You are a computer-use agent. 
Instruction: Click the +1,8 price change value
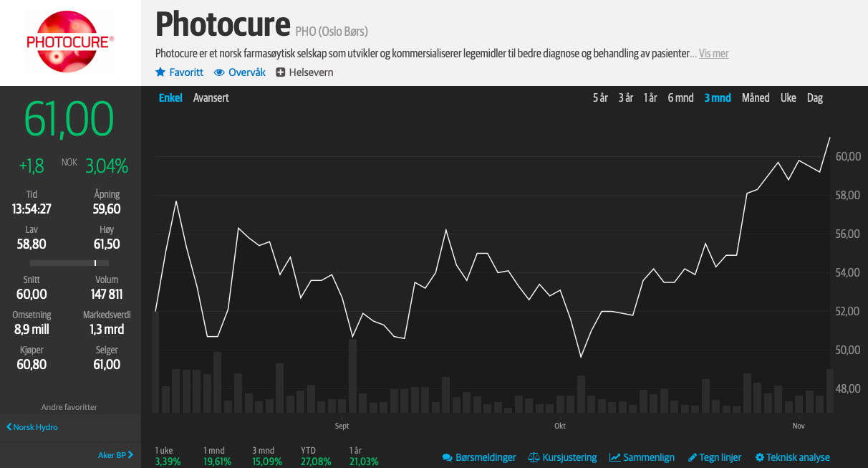[32, 166]
